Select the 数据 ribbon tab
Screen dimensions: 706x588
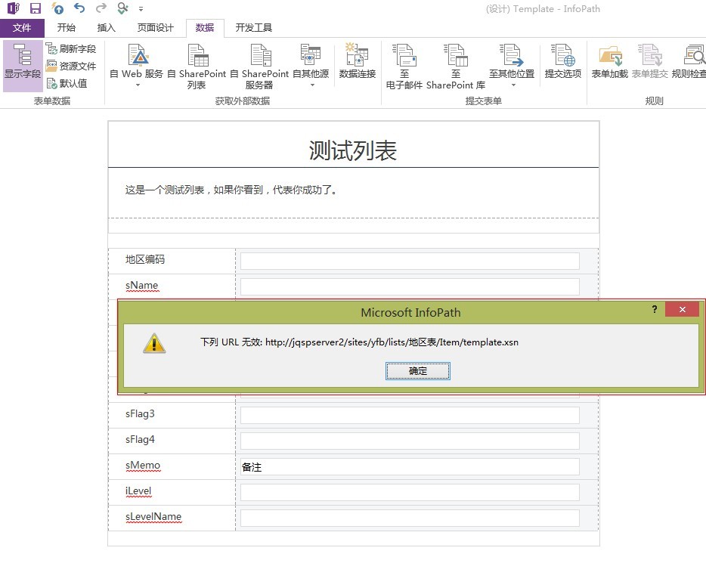tap(205, 28)
